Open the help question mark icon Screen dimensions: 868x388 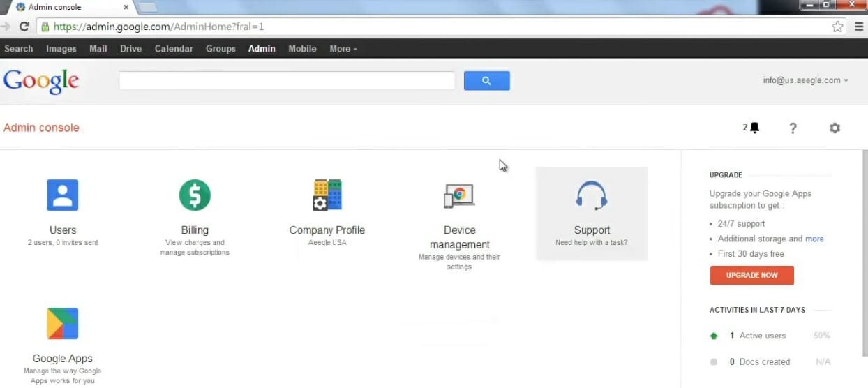coord(793,128)
